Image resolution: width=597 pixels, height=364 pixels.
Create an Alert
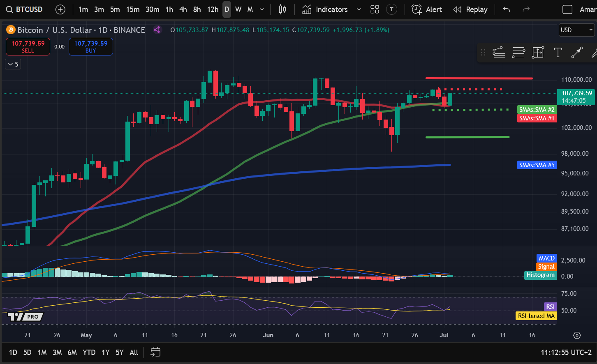(x=427, y=9)
